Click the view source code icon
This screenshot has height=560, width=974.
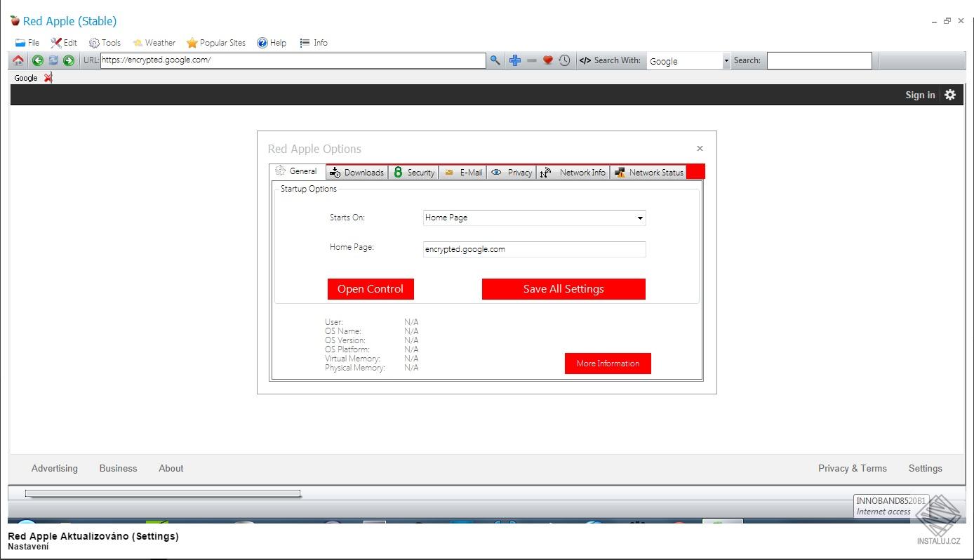(x=585, y=61)
